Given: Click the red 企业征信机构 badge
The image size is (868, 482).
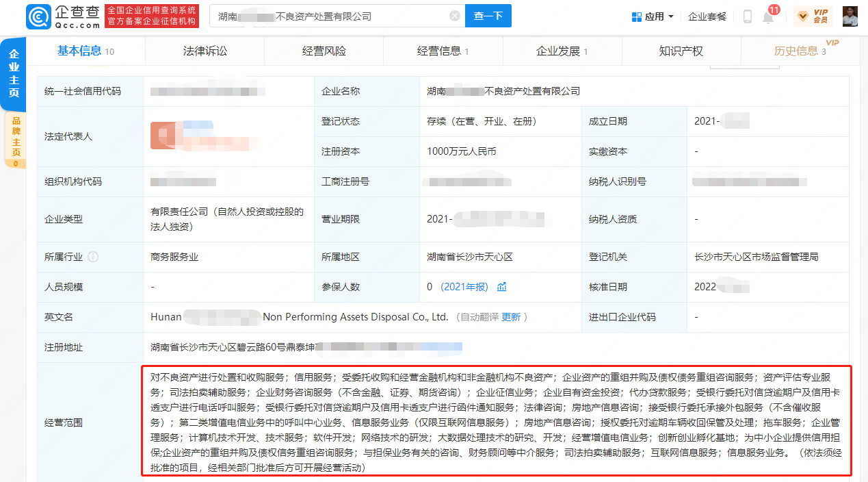Looking at the screenshot, I should point(152,21).
